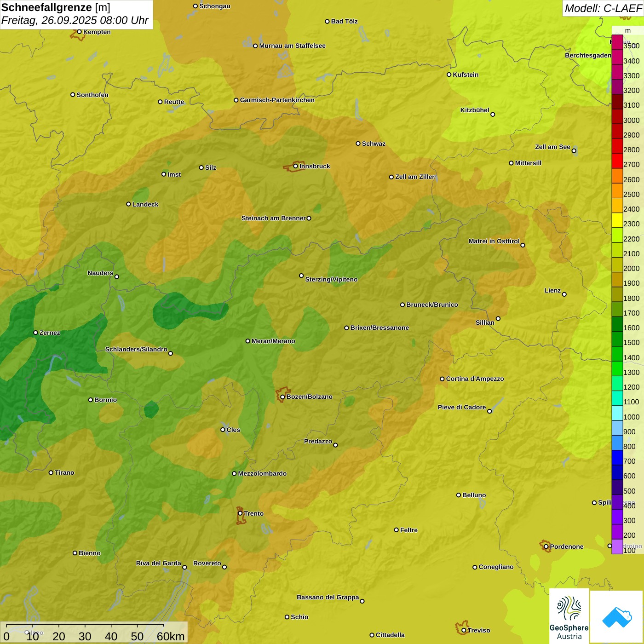Click the 2000 legend value
Viewport: 644px width, 644px height.
631,268
